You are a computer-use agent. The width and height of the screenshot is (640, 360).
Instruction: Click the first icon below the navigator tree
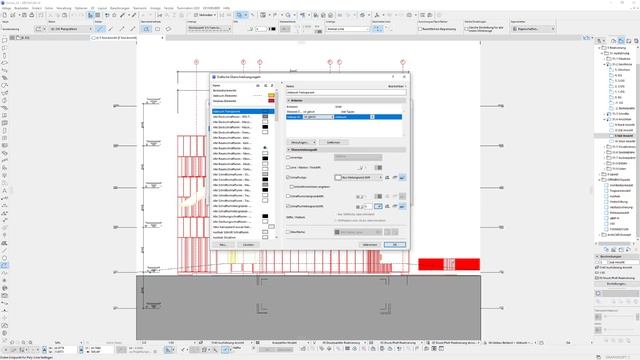[x=606, y=249]
